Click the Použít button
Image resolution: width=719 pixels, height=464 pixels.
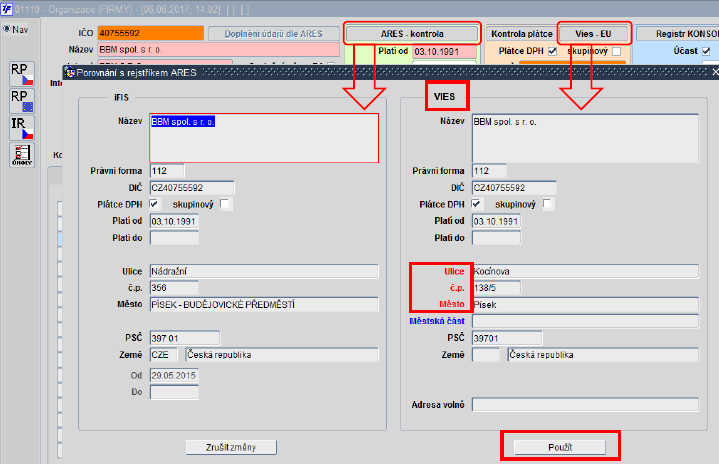click(x=560, y=447)
